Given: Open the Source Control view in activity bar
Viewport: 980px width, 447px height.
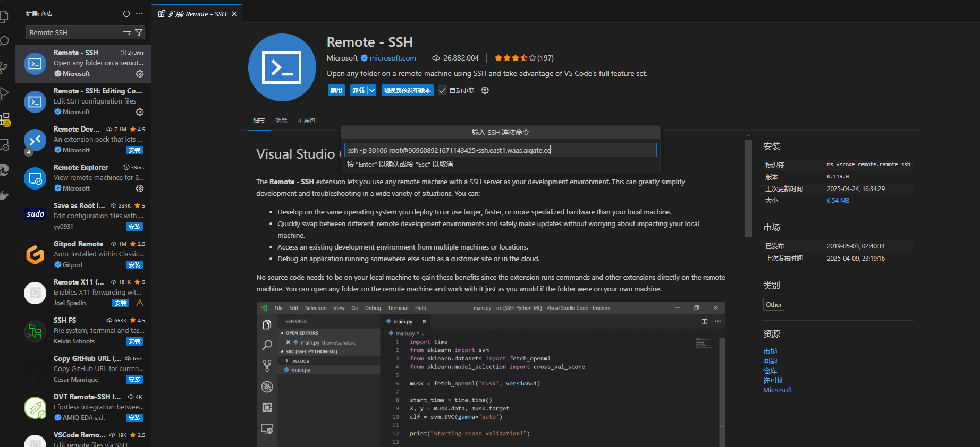Looking at the screenshot, I should pos(4,67).
